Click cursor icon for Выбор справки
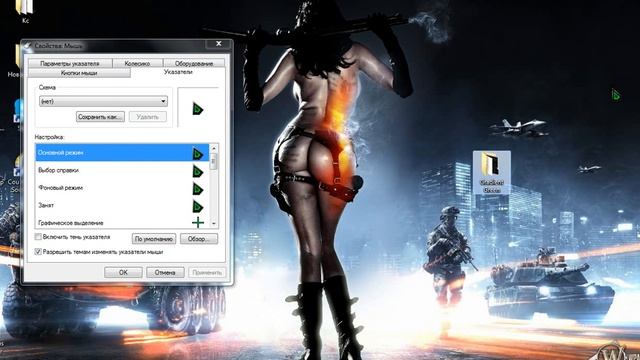The image size is (640, 360). pos(198,171)
